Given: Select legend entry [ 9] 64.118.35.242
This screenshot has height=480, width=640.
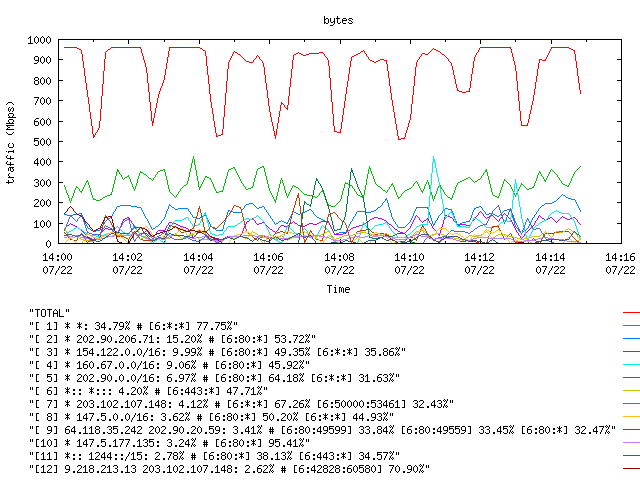Looking at the screenshot, I should pos(322,430).
